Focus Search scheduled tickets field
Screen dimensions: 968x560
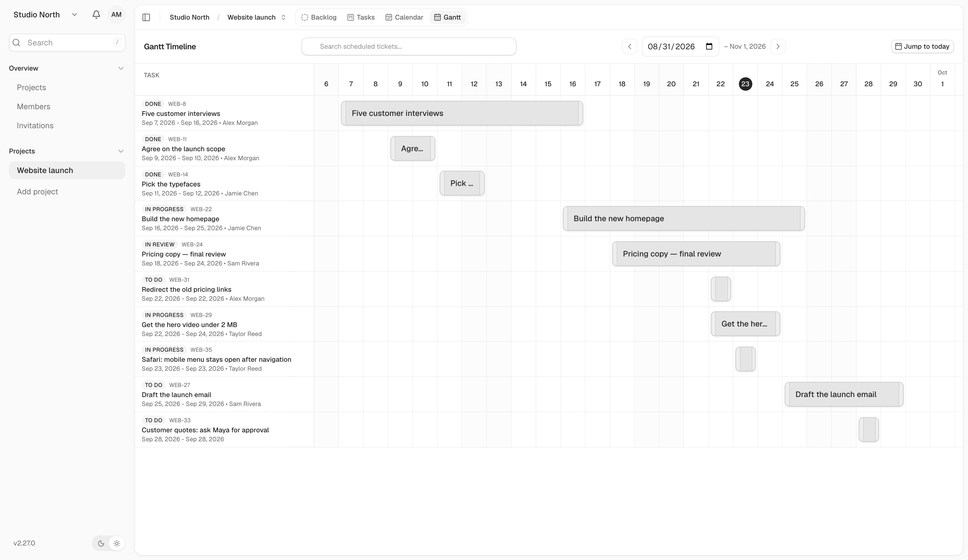coord(409,46)
